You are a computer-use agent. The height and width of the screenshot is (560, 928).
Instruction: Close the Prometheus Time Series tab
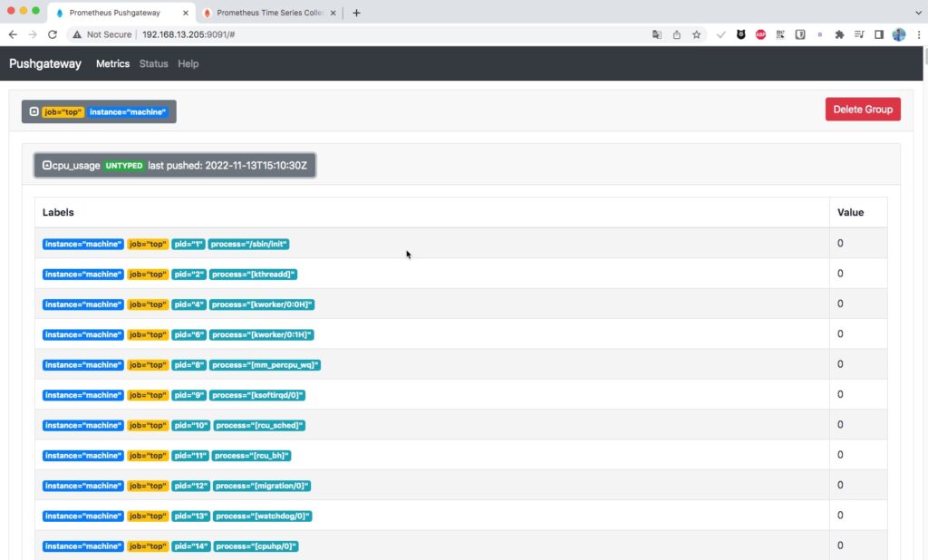click(333, 13)
